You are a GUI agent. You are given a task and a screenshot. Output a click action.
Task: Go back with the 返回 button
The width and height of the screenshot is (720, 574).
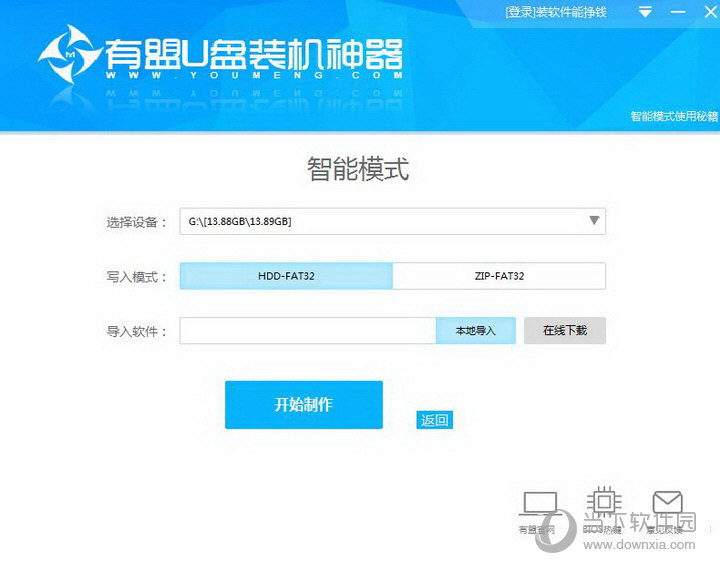(434, 420)
